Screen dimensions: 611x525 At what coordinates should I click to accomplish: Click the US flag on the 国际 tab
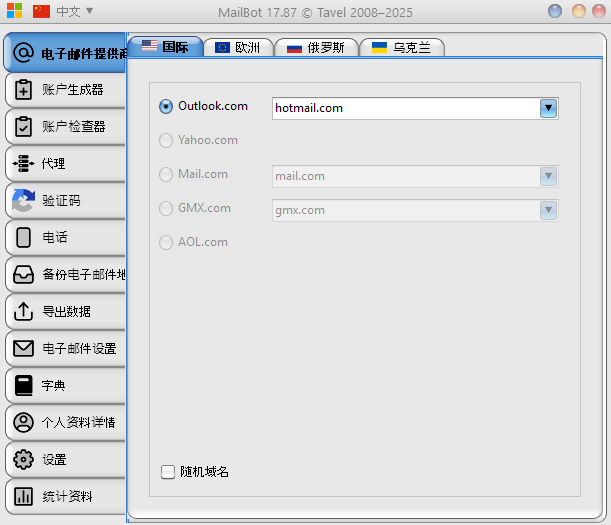coord(149,46)
